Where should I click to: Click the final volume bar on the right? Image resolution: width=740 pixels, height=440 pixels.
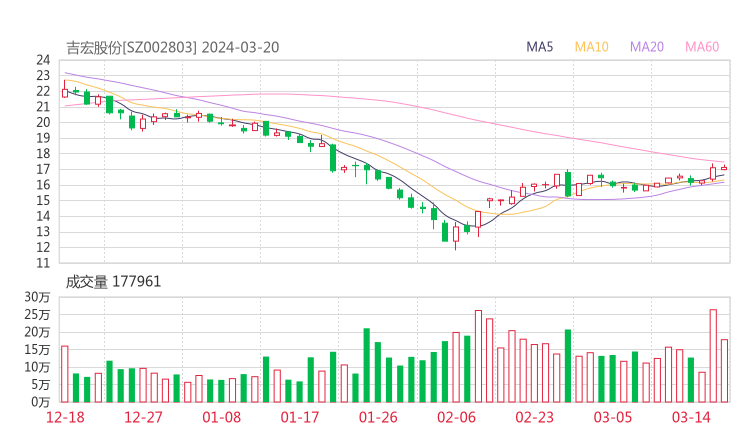tap(724, 371)
